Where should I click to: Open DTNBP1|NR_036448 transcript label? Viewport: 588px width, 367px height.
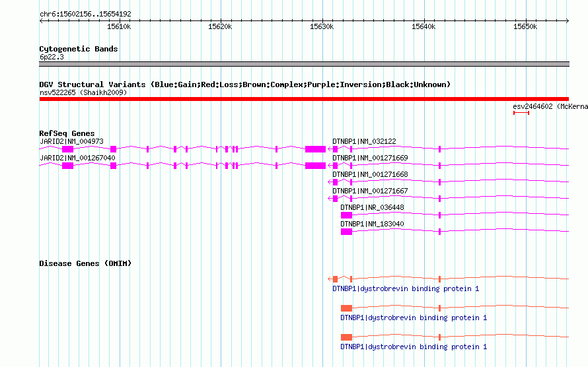pos(373,207)
